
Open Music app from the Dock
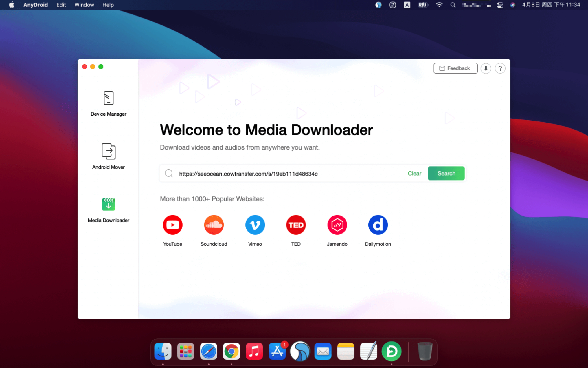coord(254,351)
